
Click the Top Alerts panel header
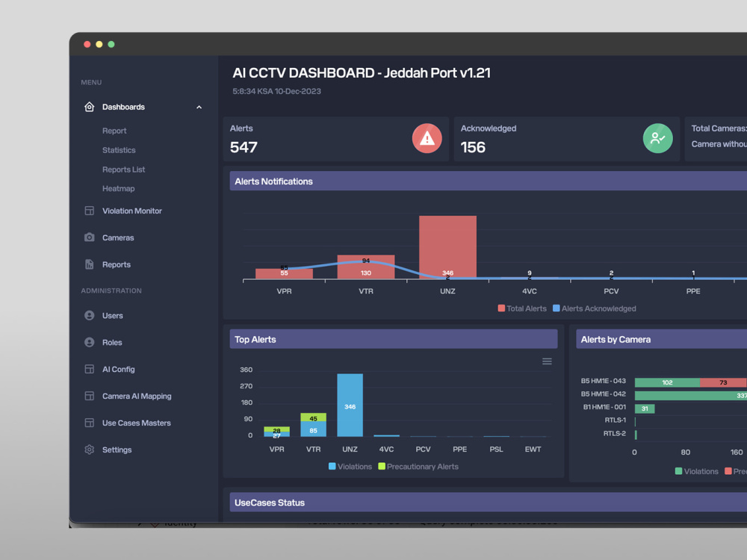[x=394, y=339]
